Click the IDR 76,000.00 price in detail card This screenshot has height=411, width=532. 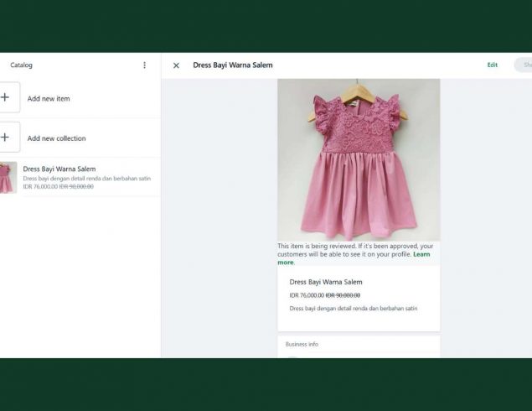(x=307, y=295)
